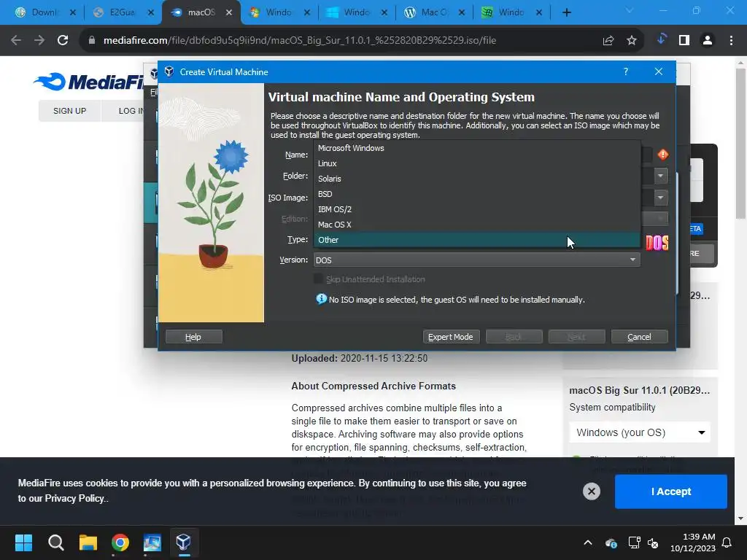Viewport: 747px width, 560px height.
Task: Click Chrome icon in taskbar
Action: tap(120, 542)
